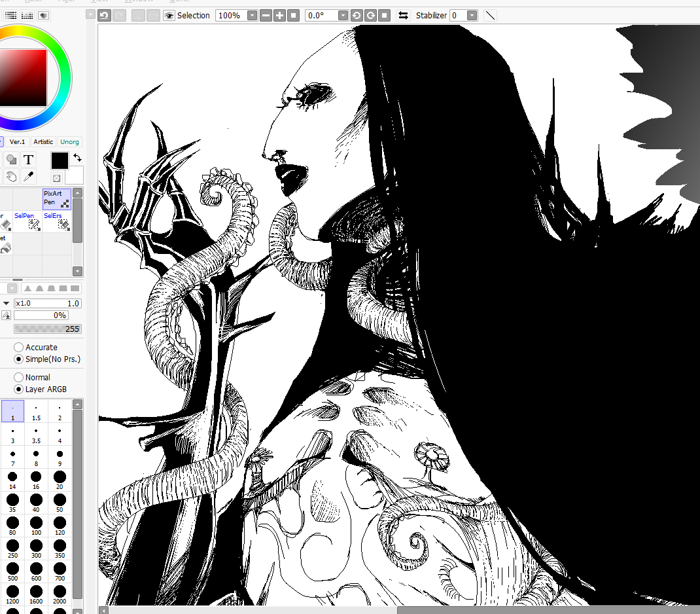Toggle the Selection visibility eye icon

coord(169,15)
